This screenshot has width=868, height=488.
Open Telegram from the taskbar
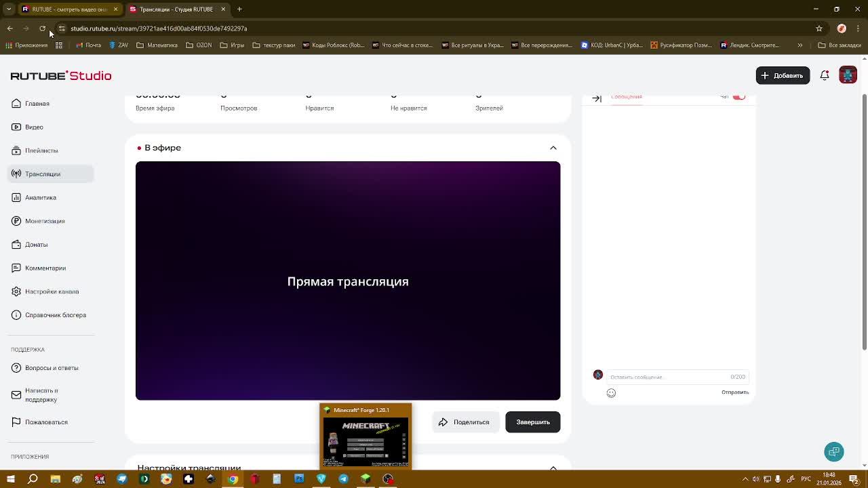pyautogui.click(x=344, y=479)
